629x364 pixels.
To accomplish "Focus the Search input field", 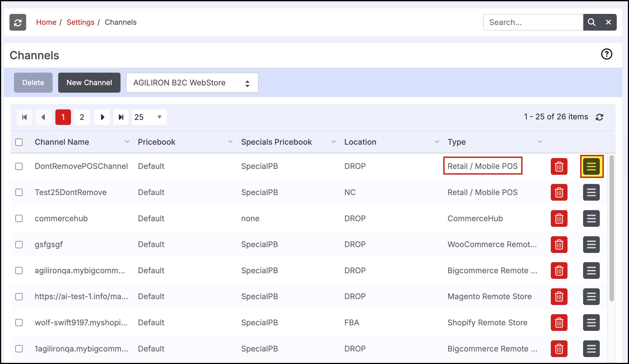I will click(x=533, y=22).
